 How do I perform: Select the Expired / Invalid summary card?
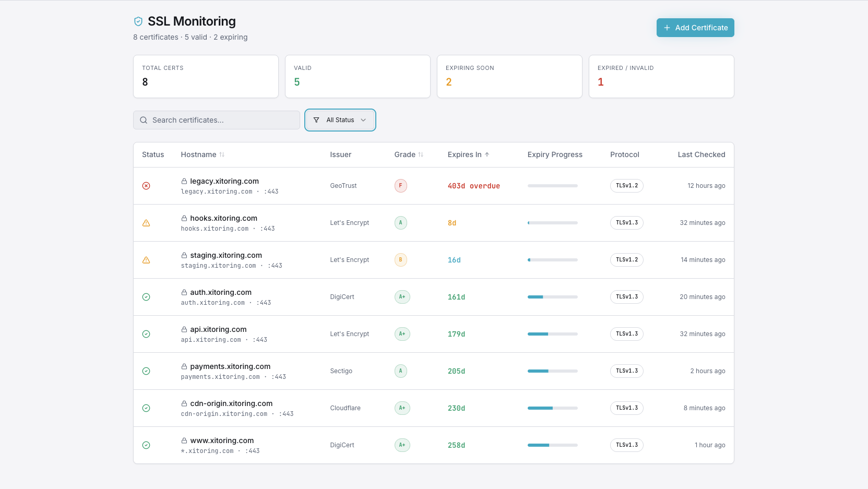[661, 76]
